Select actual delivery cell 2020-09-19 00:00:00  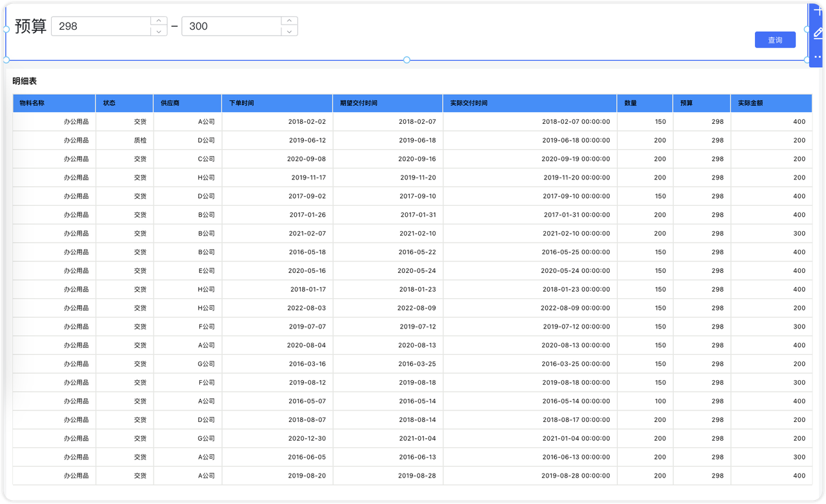pyautogui.click(x=530, y=159)
